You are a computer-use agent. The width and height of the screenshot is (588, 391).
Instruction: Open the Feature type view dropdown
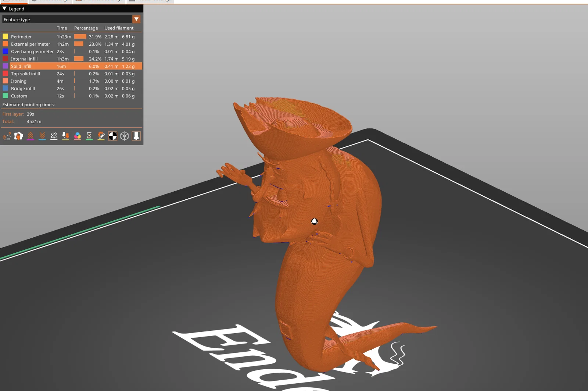tap(72, 19)
